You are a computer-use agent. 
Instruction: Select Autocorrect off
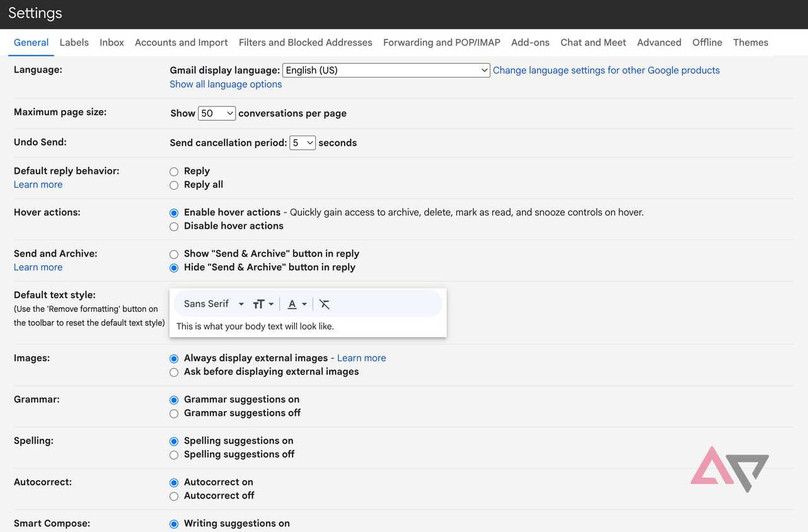[x=174, y=496]
